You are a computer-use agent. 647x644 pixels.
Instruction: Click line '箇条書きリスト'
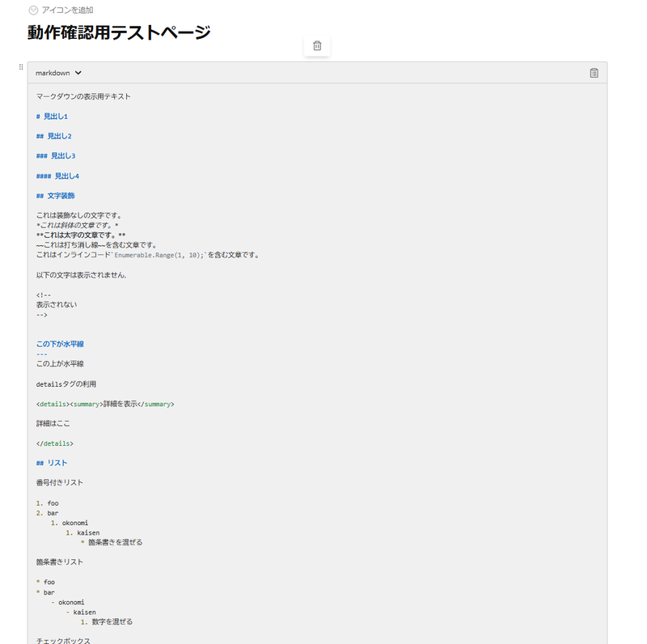tap(59, 561)
